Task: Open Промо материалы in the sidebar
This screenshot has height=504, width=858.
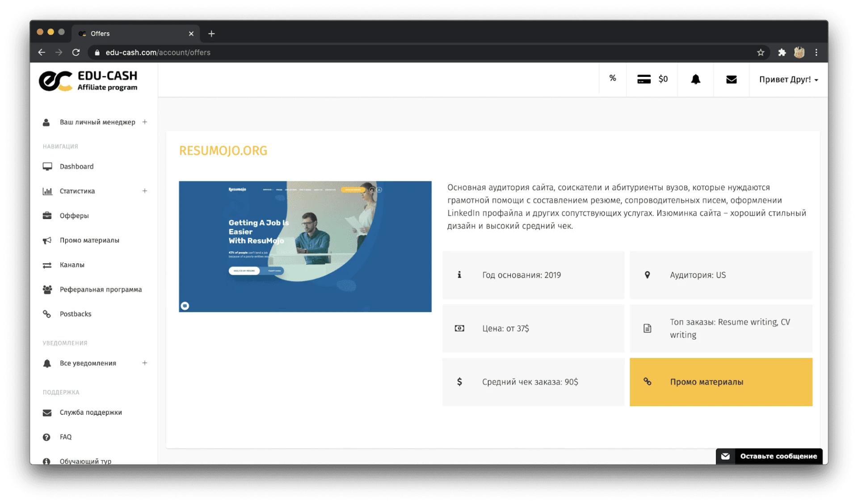Action: point(89,240)
